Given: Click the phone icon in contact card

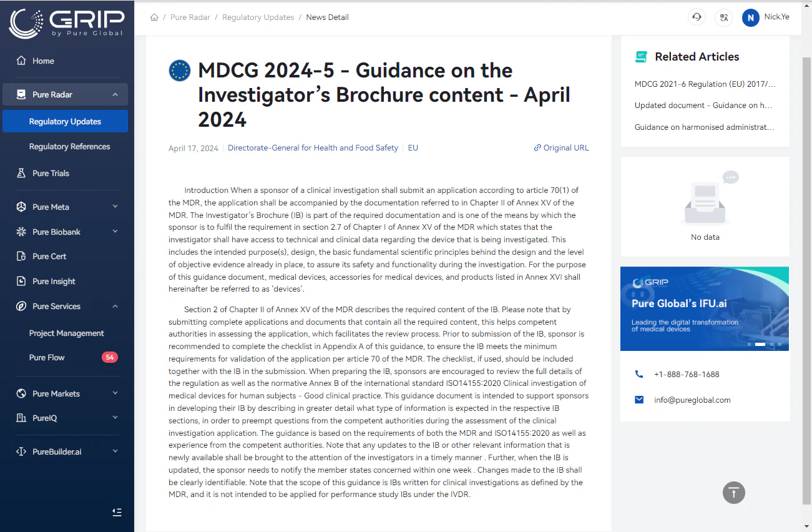Looking at the screenshot, I should [639, 374].
